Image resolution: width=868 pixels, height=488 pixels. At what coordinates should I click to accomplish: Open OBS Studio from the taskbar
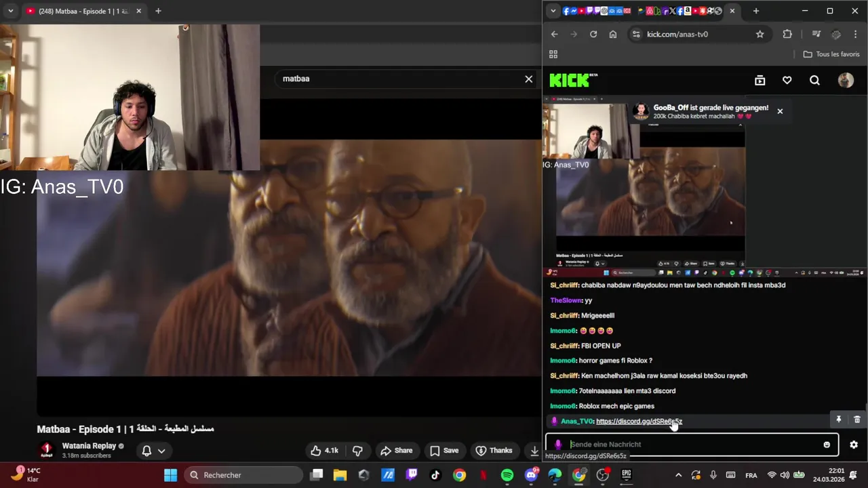603,475
